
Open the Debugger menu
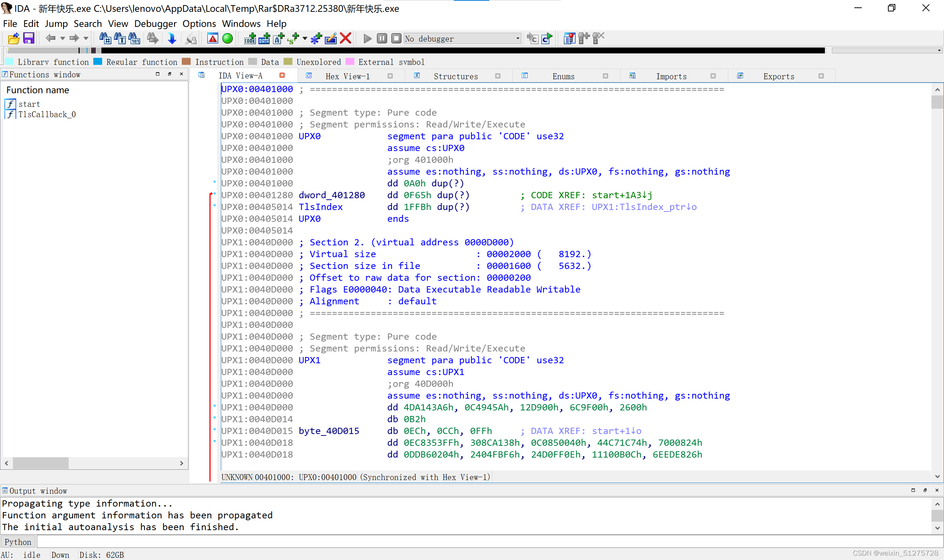(155, 24)
